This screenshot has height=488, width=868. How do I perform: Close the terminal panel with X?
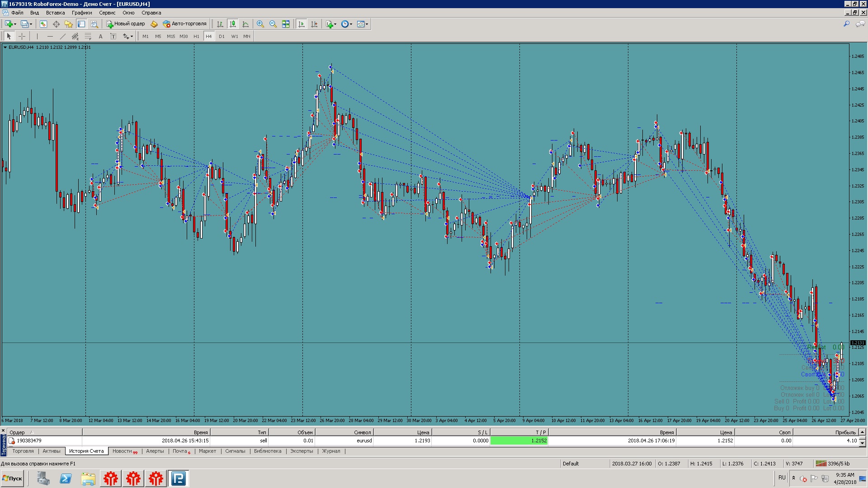pyautogui.click(x=3, y=431)
